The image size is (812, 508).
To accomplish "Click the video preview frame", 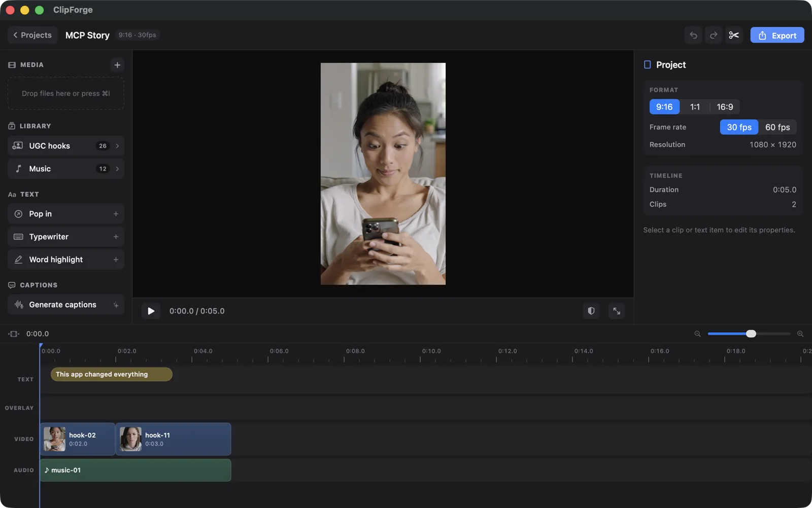I will (383, 174).
